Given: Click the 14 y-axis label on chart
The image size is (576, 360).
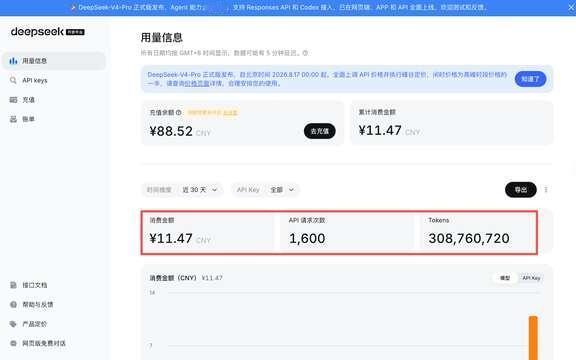Looking at the screenshot, I should tap(152, 292).
